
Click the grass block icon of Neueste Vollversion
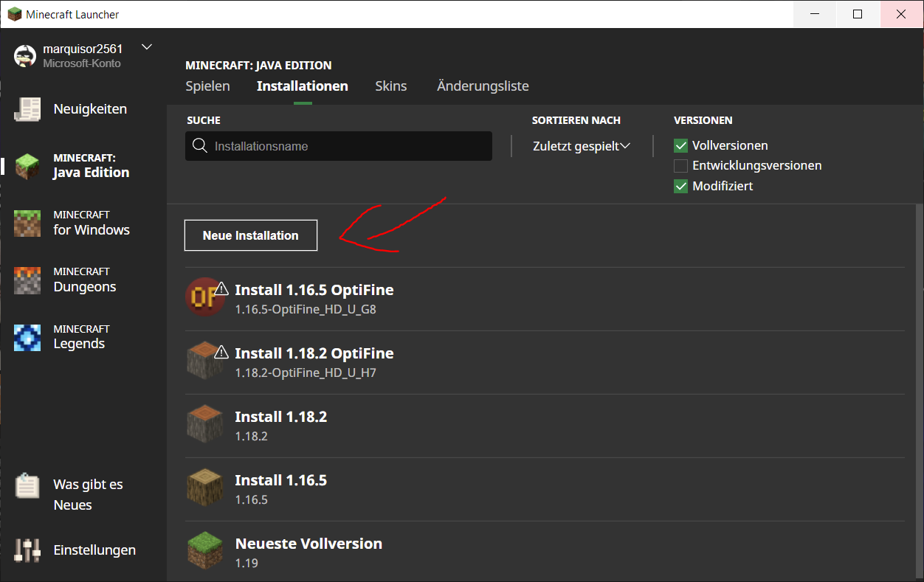coord(204,551)
